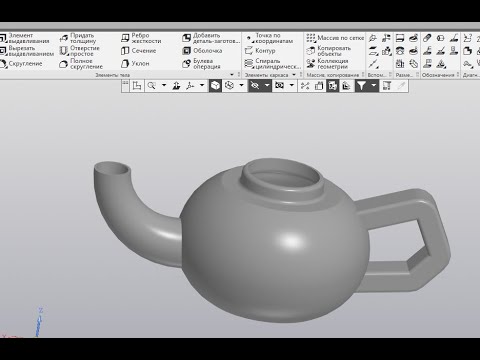Screen dimensions: 480x360
Task: Open dropdown next to zoom magnifier
Action: tap(164, 86)
